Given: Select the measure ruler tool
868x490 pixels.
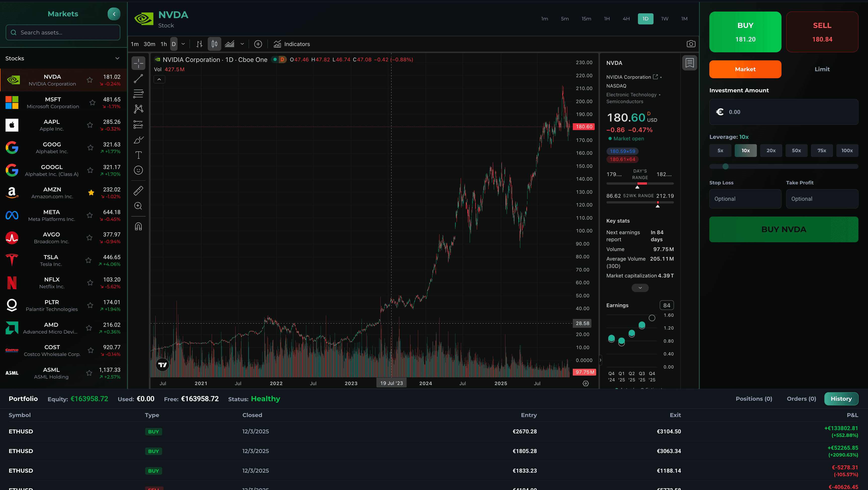Looking at the screenshot, I should click(138, 190).
